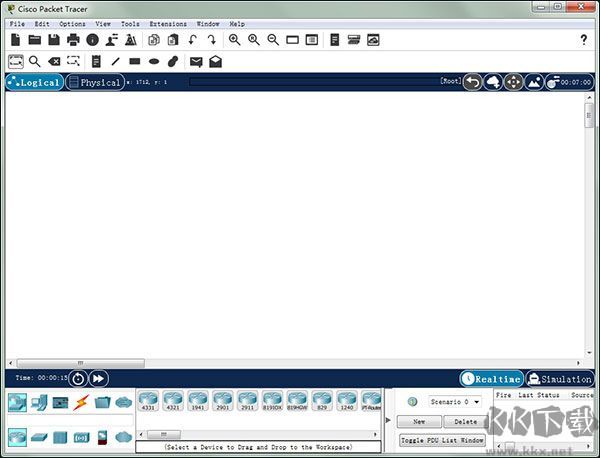The image size is (600, 458).
Task: Click the scenario information icon
Action: [x=412, y=402]
